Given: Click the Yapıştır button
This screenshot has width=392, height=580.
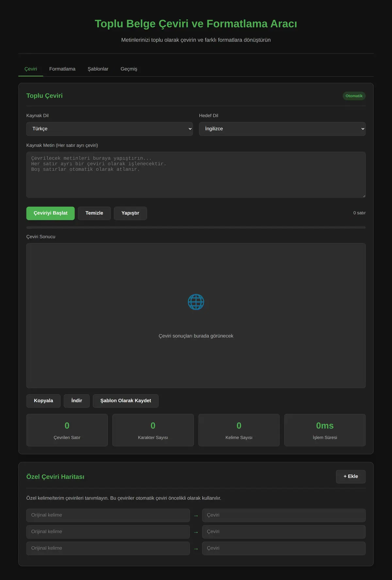Looking at the screenshot, I should (130, 213).
